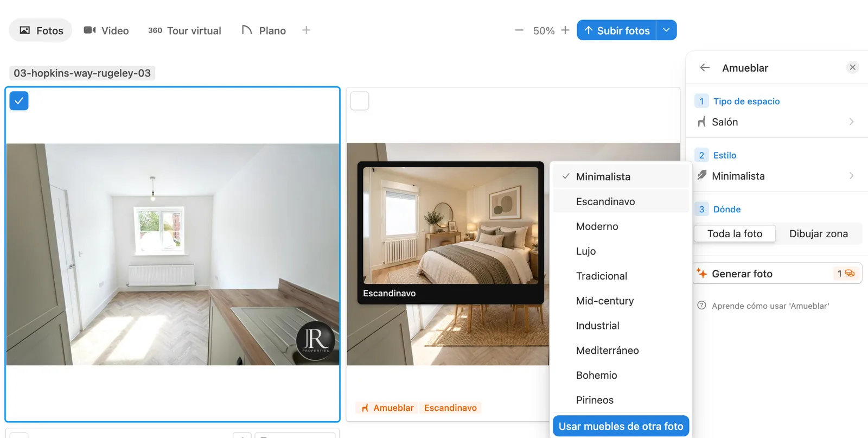The height and width of the screenshot is (438, 868).
Task: Choose Escandinavo in style menu
Action: [621, 201]
